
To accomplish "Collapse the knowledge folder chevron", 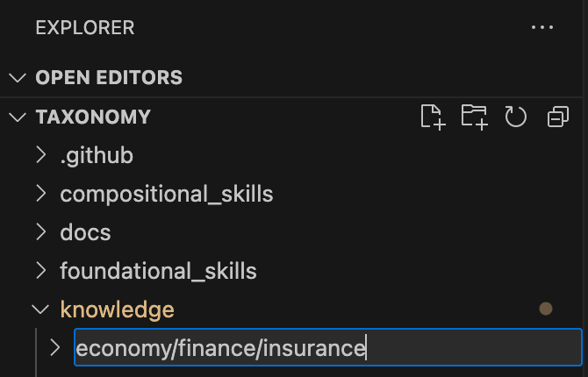I will (x=40, y=309).
